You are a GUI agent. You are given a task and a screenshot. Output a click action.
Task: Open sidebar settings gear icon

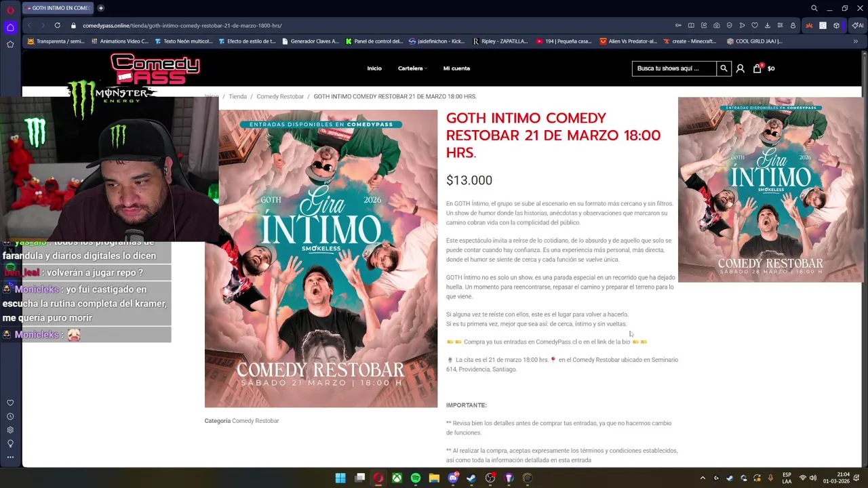[10, 430]
